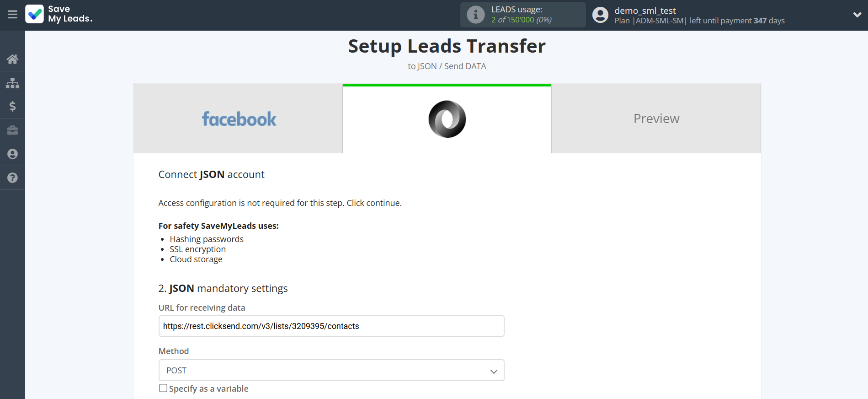
Task: Click the account avatar icon
Action: (x=600, y=15)
